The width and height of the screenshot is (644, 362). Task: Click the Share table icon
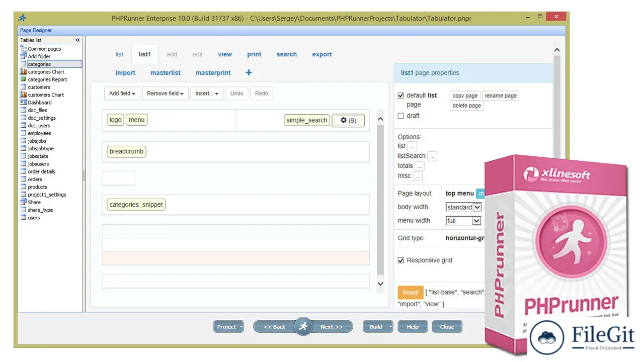pos(23,202)
